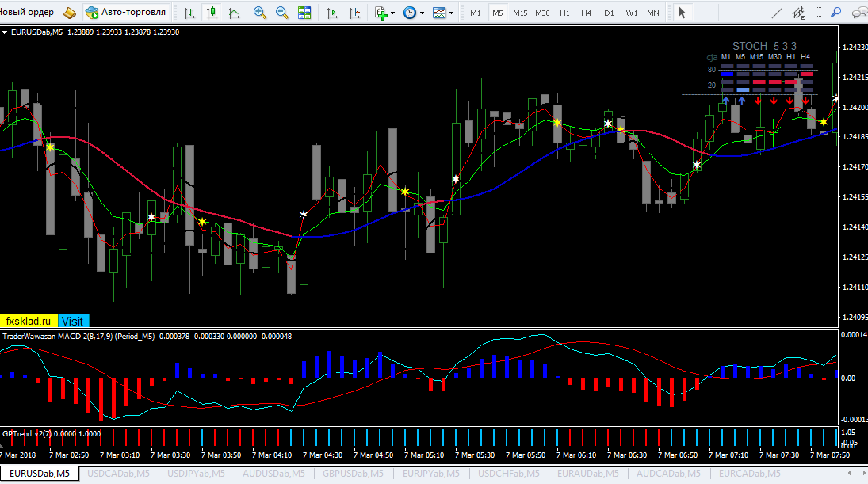This screenshot has width=868, height=484.
Task: Switch chart to line chart type
Action: [234, 12]
